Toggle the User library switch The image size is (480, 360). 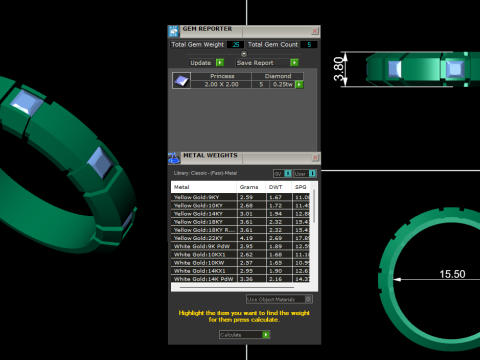click(312, 174)
